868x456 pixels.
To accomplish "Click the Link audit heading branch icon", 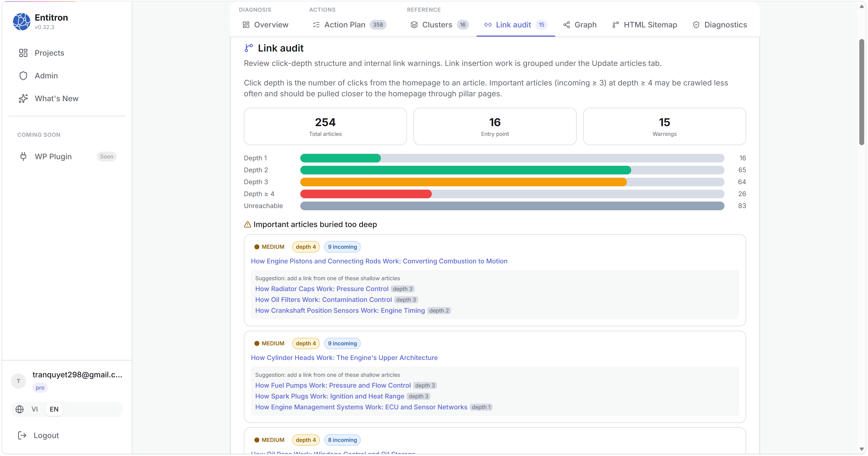I will pyautogui.click(x=249, y=48).
